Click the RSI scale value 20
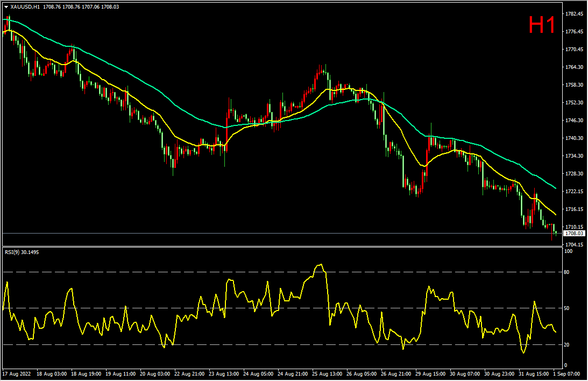This screenshot has width=588, height=381. (566, 344)
